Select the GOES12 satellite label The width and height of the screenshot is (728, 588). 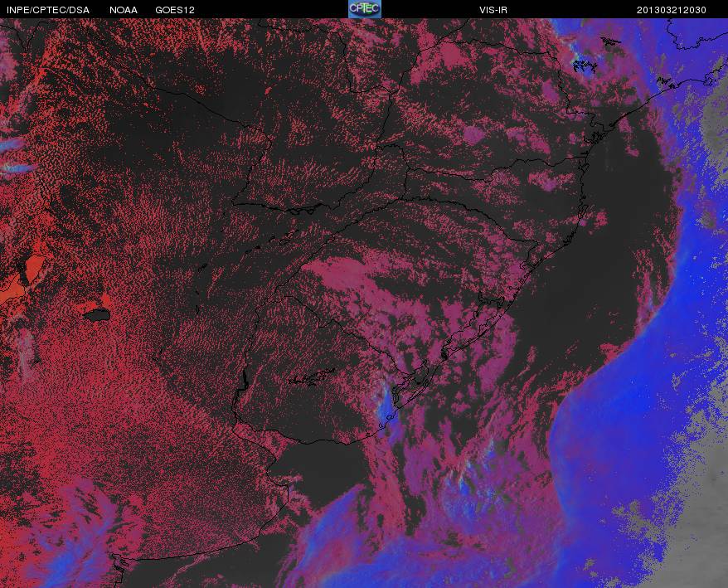175,10
